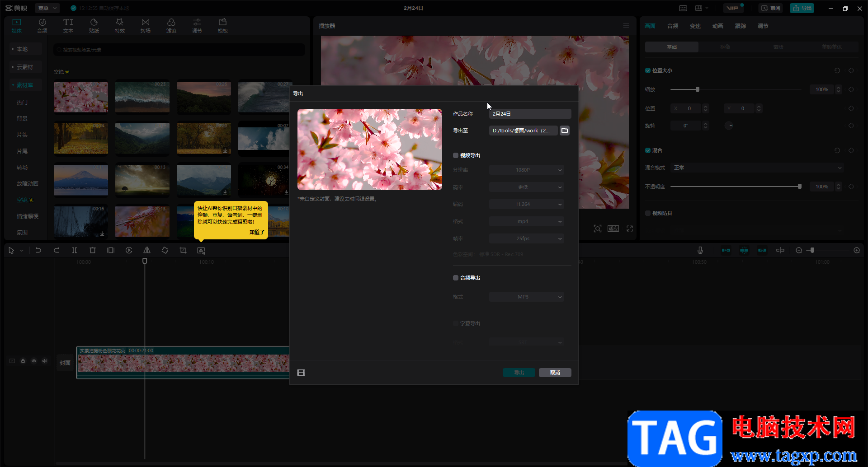
Task: Select the 基础 sub-tab
Action: tap(672, 47)
